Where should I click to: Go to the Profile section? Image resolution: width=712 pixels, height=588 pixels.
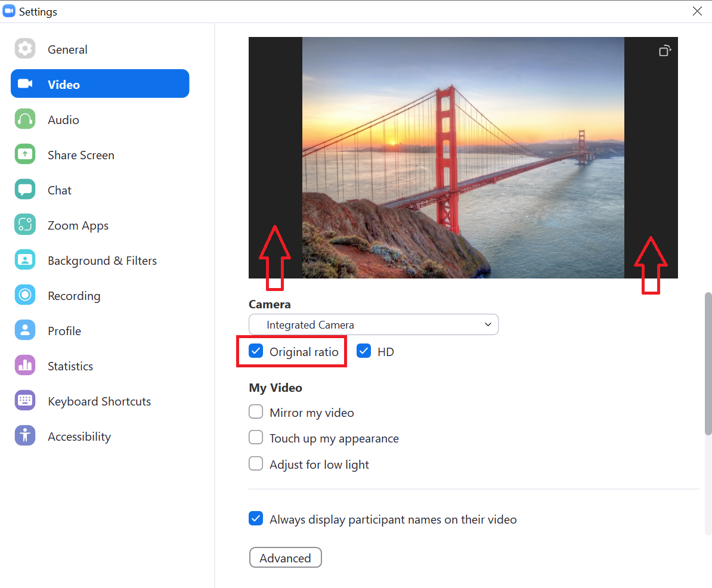point(25,330)
